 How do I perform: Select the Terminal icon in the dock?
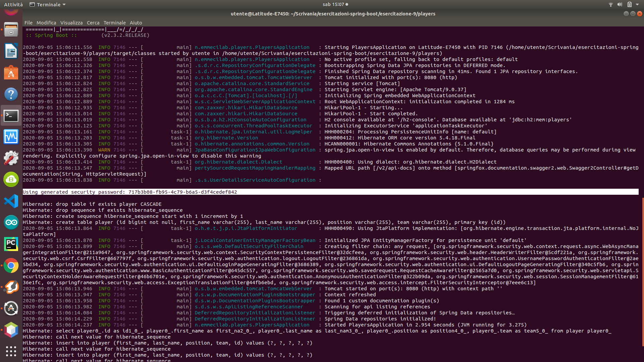click(11, 116)
